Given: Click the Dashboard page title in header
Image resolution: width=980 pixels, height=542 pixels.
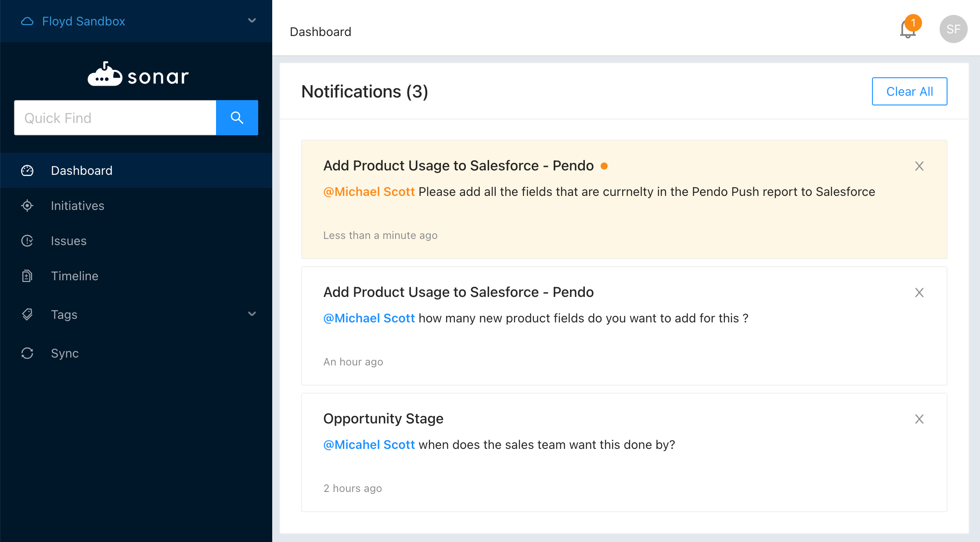Looking at the screenshot, I should 321,32.
